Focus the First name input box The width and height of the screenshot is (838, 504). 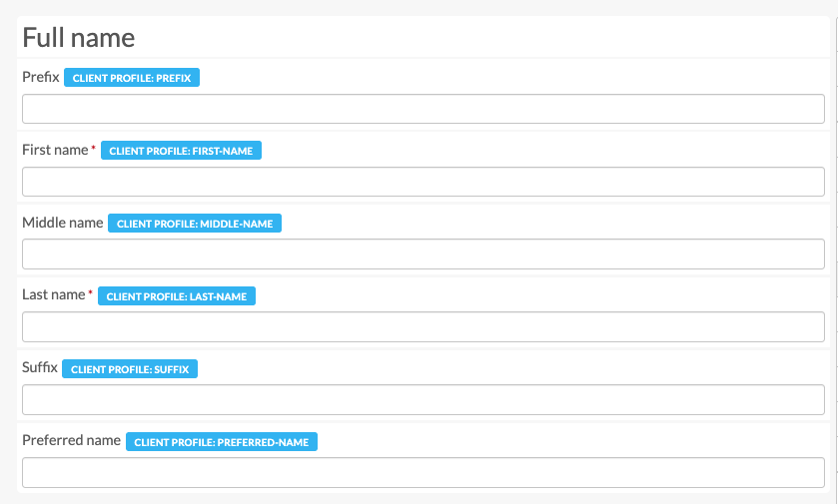click(x=422, y=182)
